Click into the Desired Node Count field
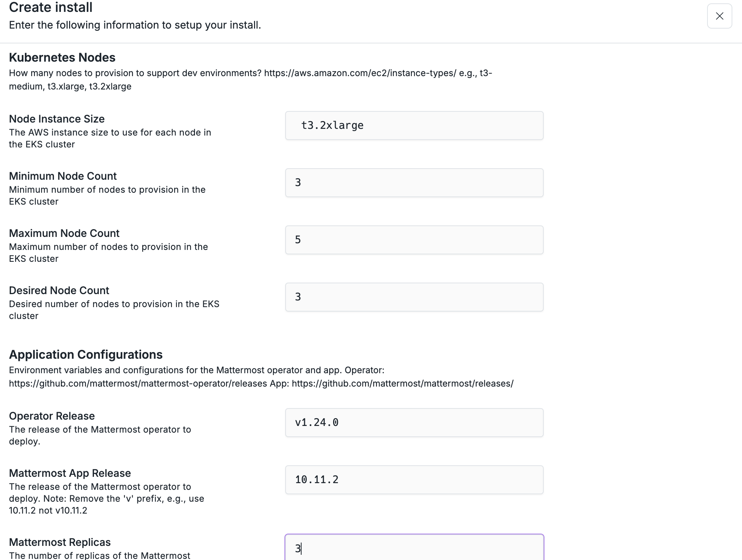The image size is (742, 560). pos(414,297)
